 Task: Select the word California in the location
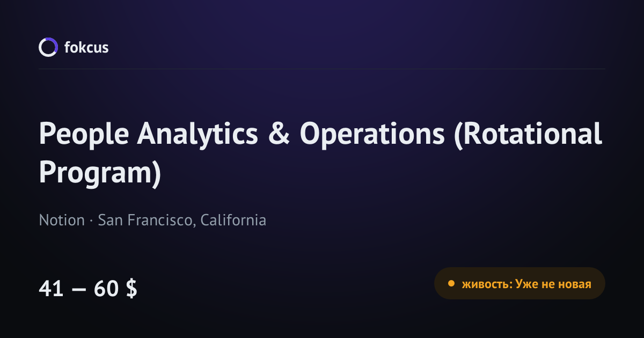coord(233,221)
